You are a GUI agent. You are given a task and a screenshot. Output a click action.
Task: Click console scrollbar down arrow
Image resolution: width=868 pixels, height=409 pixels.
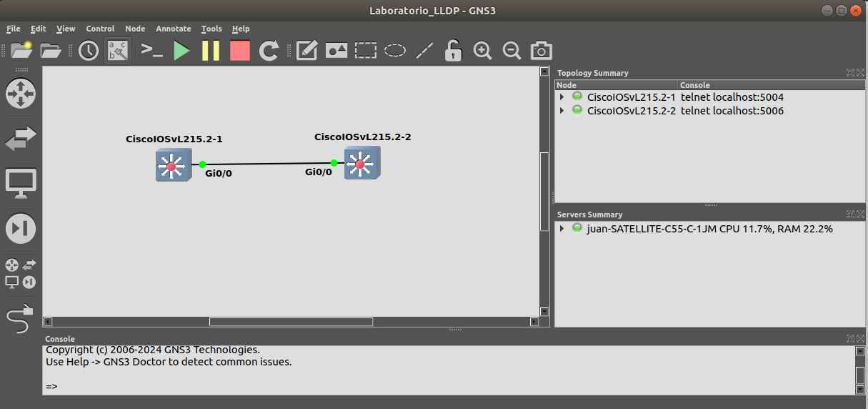coord(860,390)
